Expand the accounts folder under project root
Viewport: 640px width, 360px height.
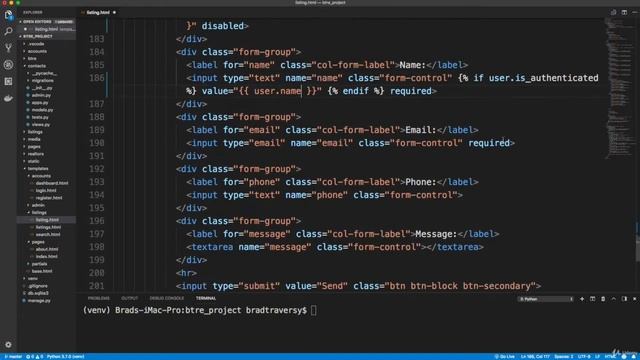(x=37, y=51)
